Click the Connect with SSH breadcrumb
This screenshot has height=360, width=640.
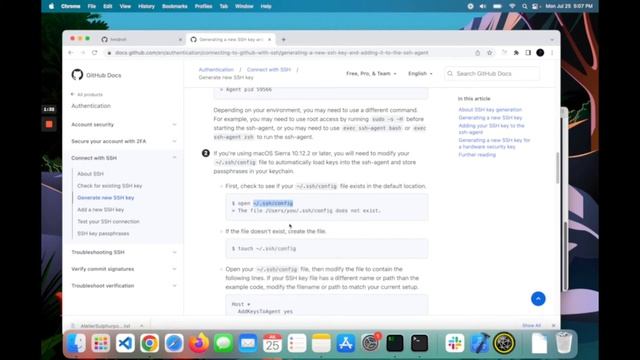[x=269, y=69]
